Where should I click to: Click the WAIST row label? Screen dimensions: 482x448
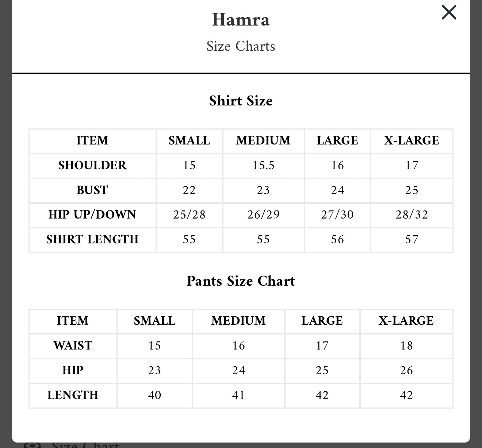click(73, 345)
